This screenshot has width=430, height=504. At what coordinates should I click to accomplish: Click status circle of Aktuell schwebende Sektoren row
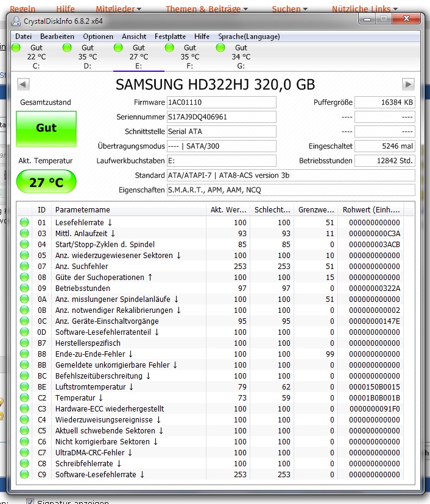(24, 430)
